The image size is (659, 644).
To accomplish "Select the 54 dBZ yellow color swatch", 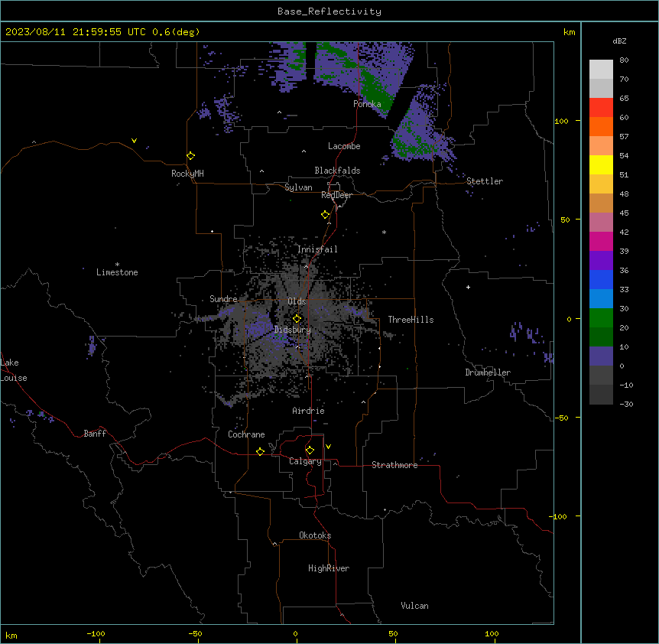I will pyautogui.click(x=601, y=164).
